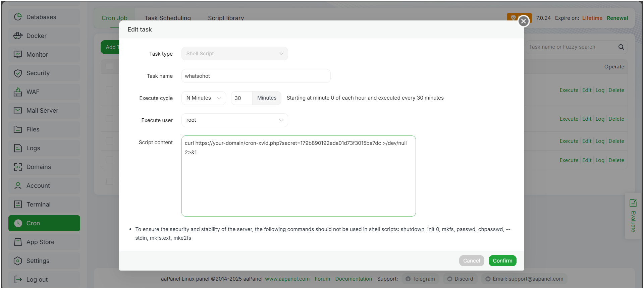The height and width of the screenshot is (289, 644).
Task: Click the search magnifier icon
Action: pos(621,47)
